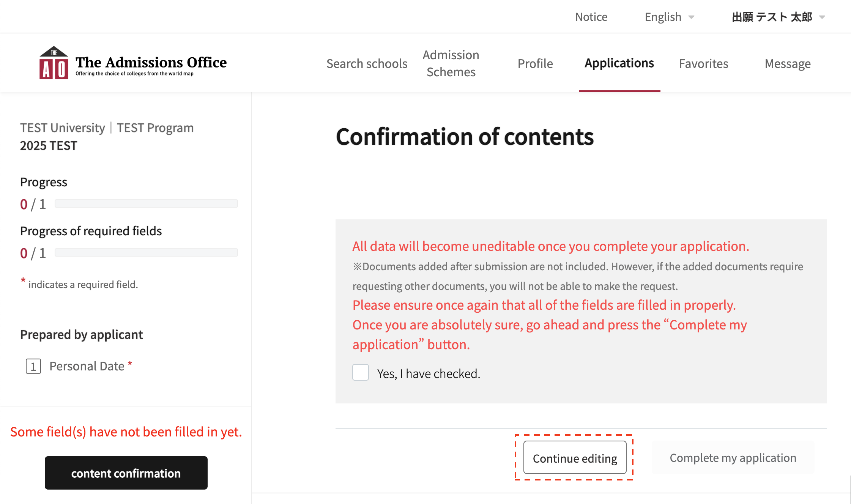Screen dimensions: 851x504
Task: Open the Message tab
Action: (788, 63)
